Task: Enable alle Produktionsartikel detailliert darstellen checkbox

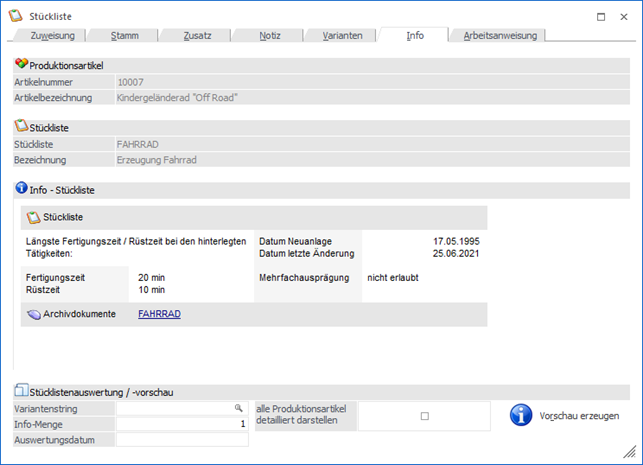Action: tap(424, 416)
